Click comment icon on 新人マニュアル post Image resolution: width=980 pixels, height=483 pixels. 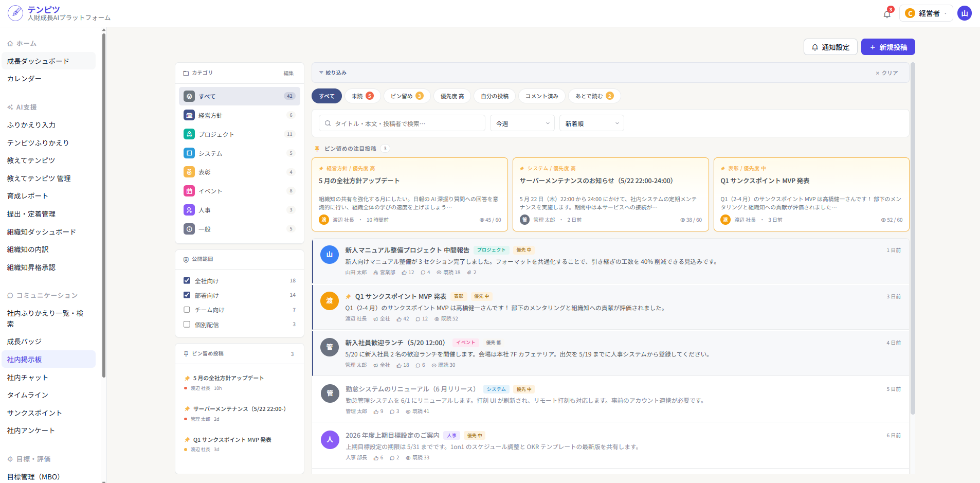click(423, 273)
